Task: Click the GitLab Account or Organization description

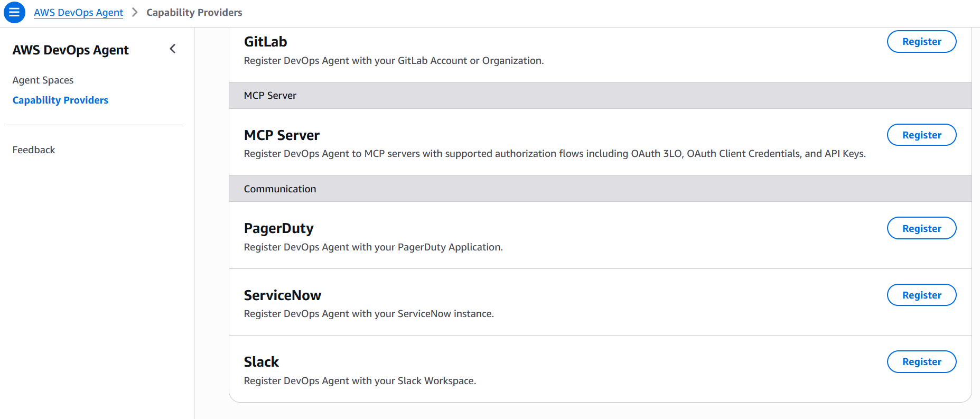Action: click(394, 61)
